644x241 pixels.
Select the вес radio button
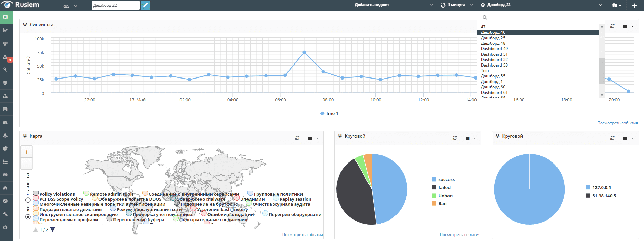coord(28,217)
